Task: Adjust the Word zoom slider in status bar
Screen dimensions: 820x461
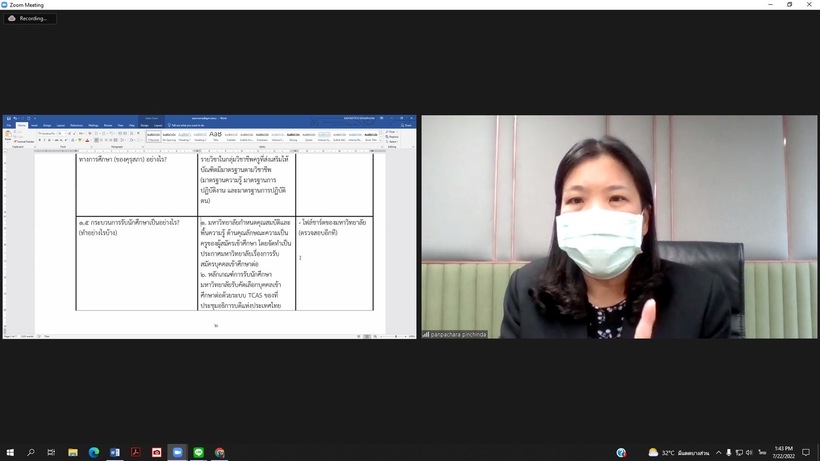Action: click(396, 337)
